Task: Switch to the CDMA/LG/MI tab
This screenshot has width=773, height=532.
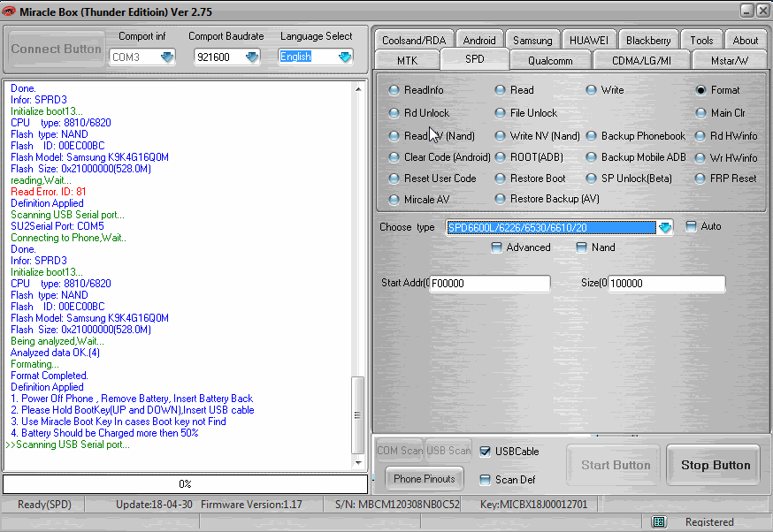Action: coord(641,61)
